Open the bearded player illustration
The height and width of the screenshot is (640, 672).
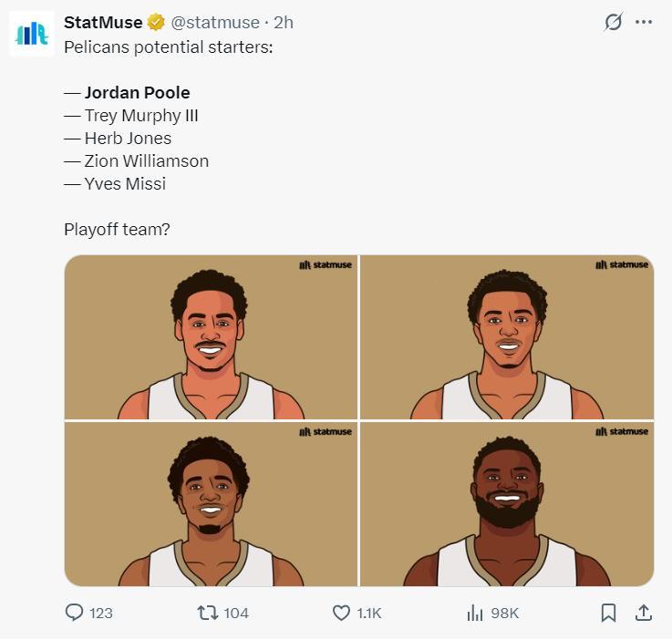point(507,504)
